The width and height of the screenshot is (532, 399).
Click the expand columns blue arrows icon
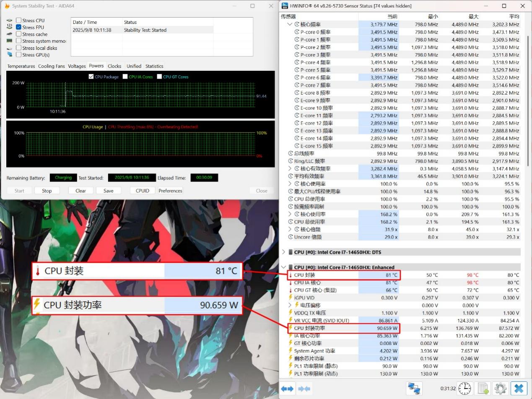[x=287, y=389]
